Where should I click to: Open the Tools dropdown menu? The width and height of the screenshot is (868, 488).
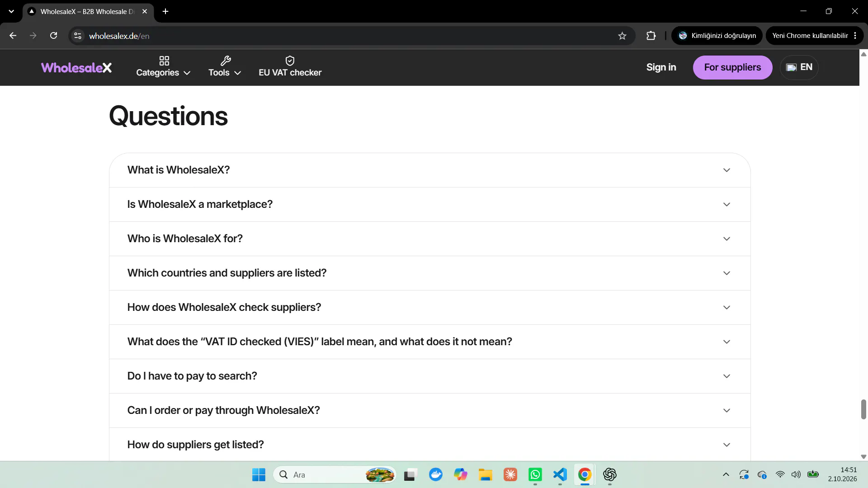coord(225,67)
